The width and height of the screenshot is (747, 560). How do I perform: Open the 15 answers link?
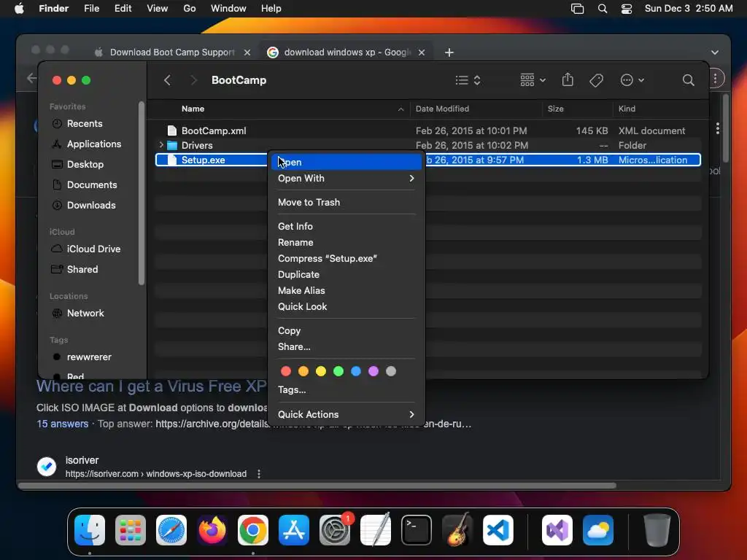63,424
